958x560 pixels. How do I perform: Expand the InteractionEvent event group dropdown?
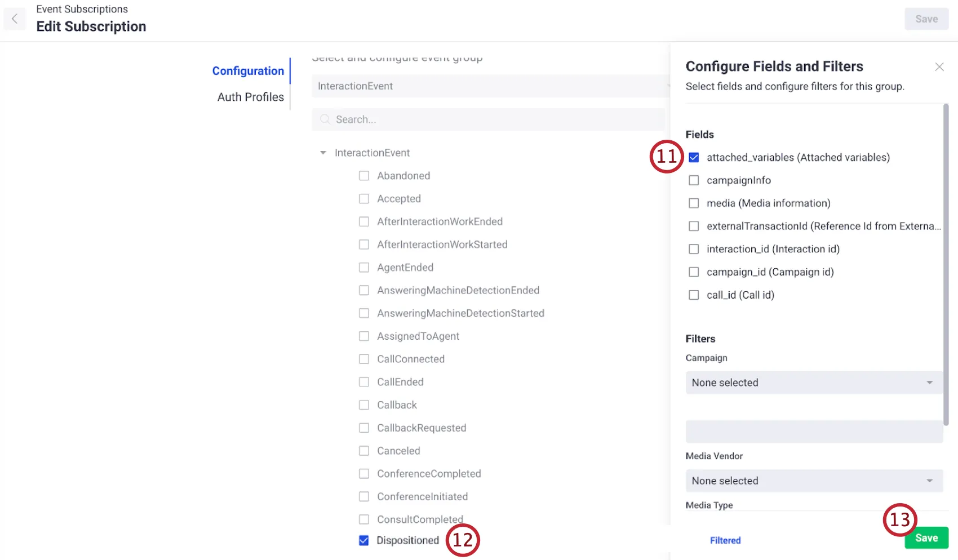(x=490, y=86)
